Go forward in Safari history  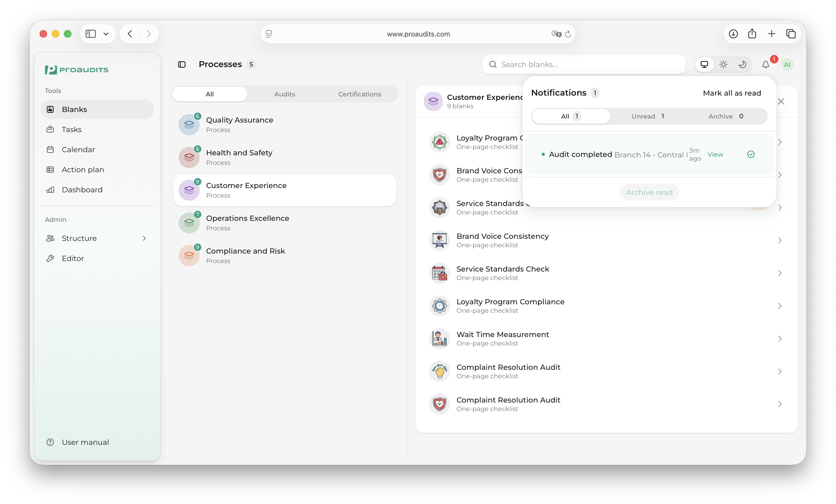point(148,34)
